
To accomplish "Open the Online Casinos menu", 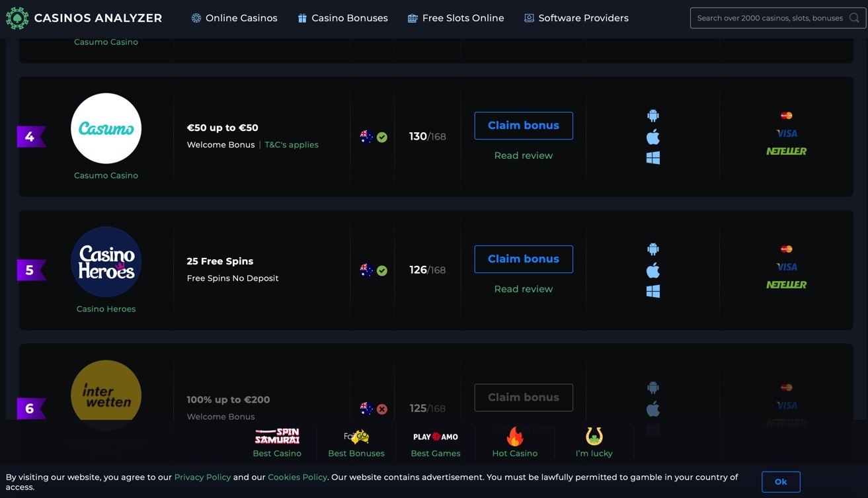I will (235, 18).
